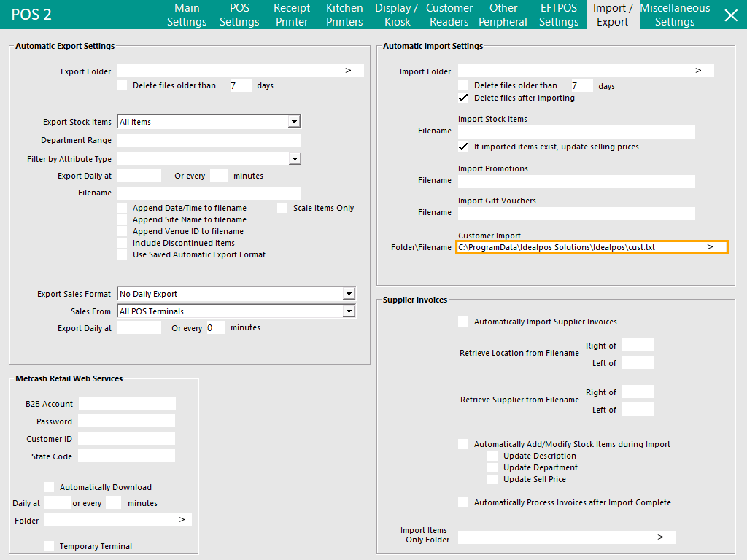The width and height of the screenshot is (747, 560).
Task: Switch to the Main Settings tab
Action: point(187,15)
